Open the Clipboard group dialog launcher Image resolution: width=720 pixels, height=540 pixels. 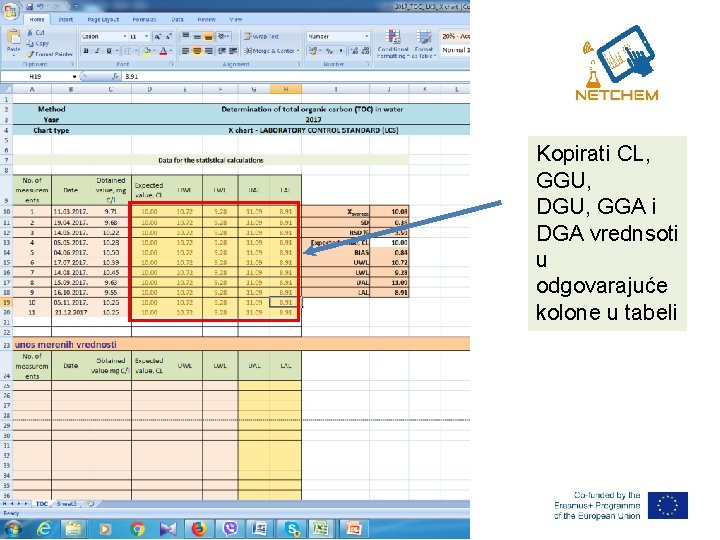pos(71,64)
